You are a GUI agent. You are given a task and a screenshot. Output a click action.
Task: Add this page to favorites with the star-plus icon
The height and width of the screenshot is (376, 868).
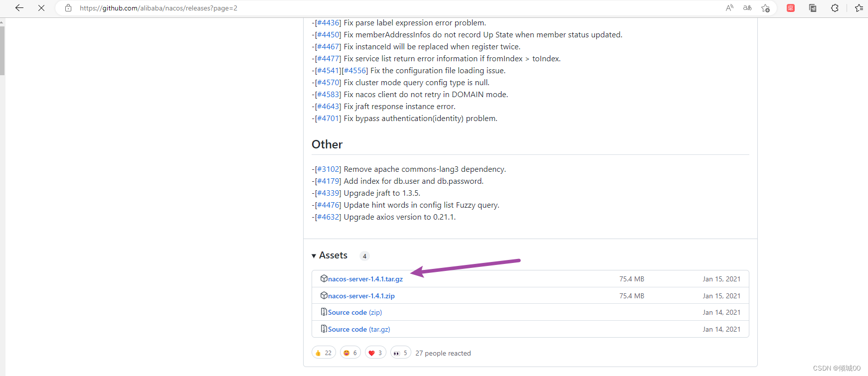(765, 8)
